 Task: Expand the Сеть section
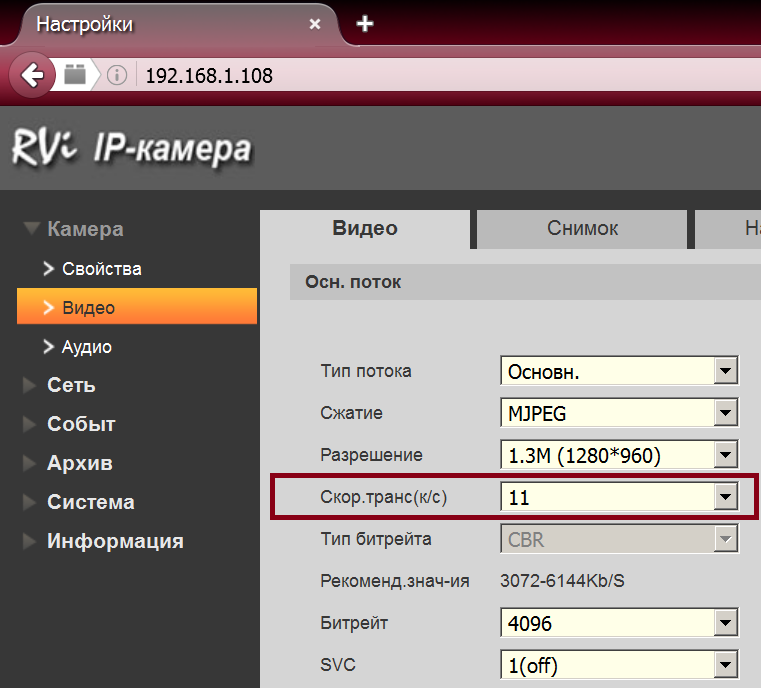coord(70,385)
